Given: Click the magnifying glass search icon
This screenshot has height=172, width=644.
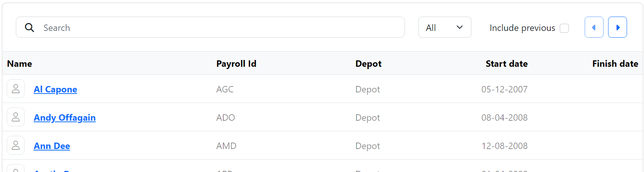Looking at the screenshot, I should pos(29,28).
